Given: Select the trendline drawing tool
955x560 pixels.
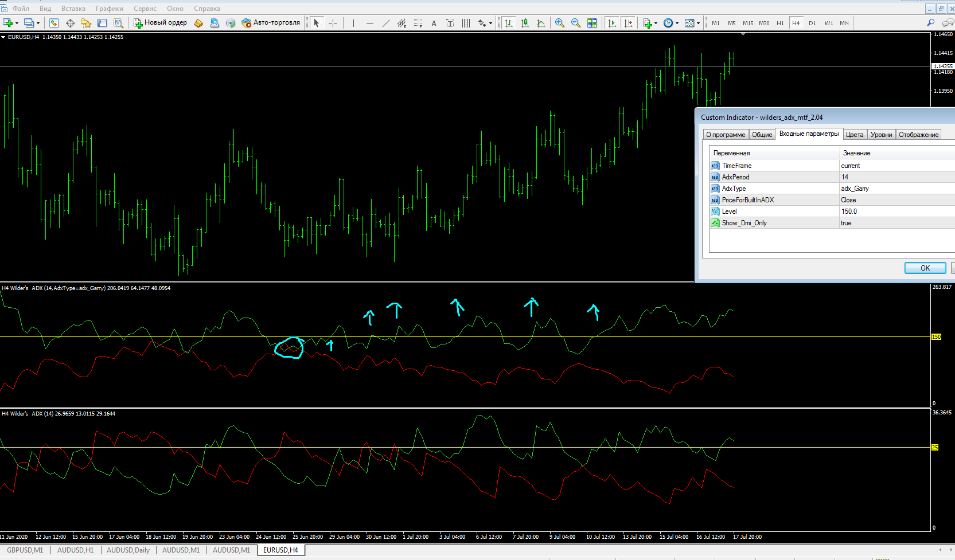Looking at the screenshot, I should pyautogui.click(x=385, y=23).
